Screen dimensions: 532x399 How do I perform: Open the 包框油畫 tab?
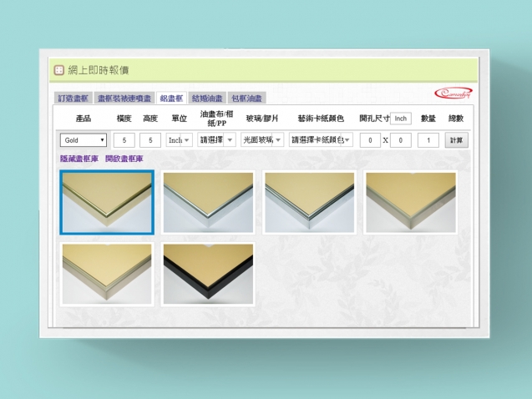pyautogui.click(x=246, y=98)
